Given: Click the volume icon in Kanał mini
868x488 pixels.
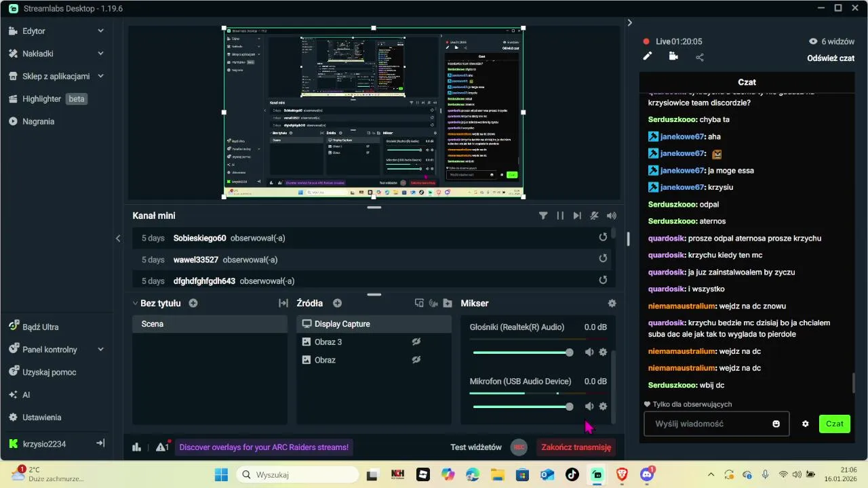Looking at the screenshot, I should click(612, 216).
